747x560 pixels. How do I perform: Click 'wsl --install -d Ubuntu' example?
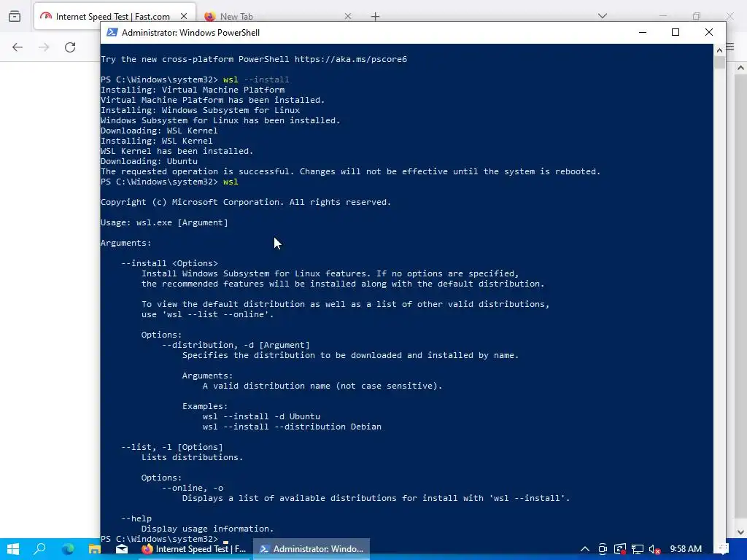[x=261, y=416]
